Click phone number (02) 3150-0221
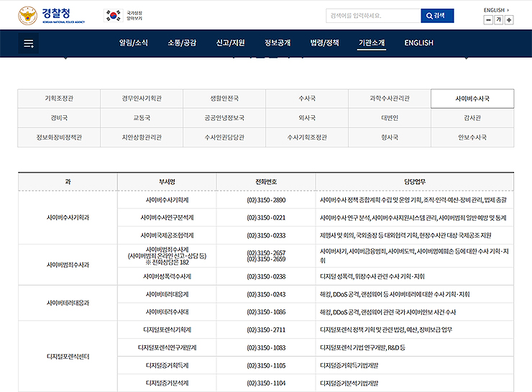 pyautogui.click(x=266, y=217)
